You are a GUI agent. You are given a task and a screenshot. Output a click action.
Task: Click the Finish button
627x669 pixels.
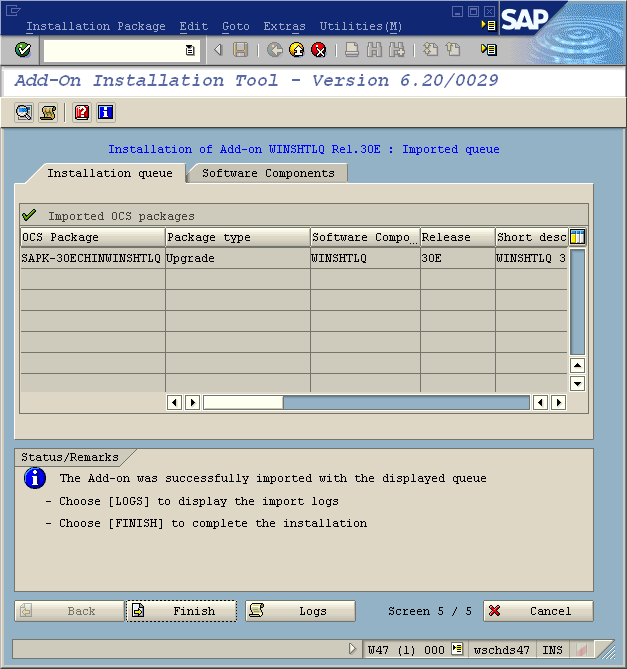[181, 611]
